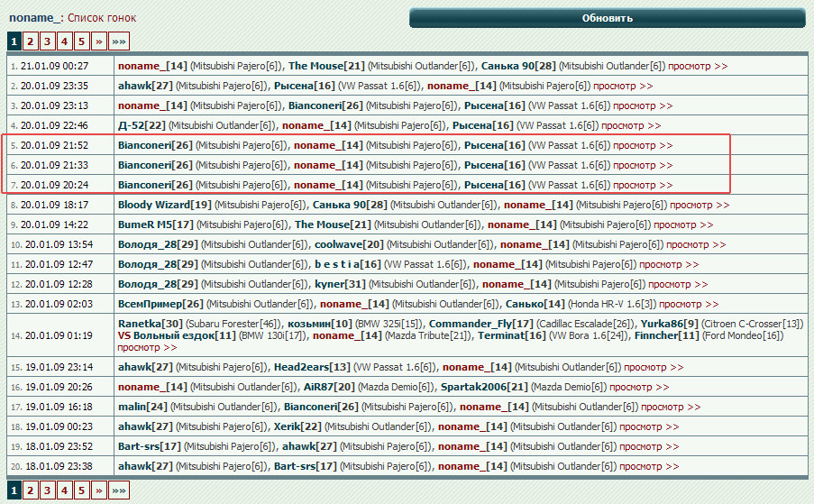814x504 pixels.
Task: Open Yurka86[9] player profile
Action: [669, 324]
